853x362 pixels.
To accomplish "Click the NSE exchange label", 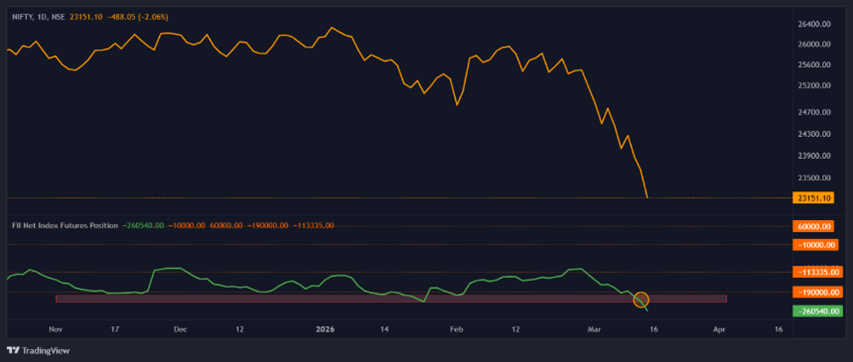I will [x=58, y=17].
